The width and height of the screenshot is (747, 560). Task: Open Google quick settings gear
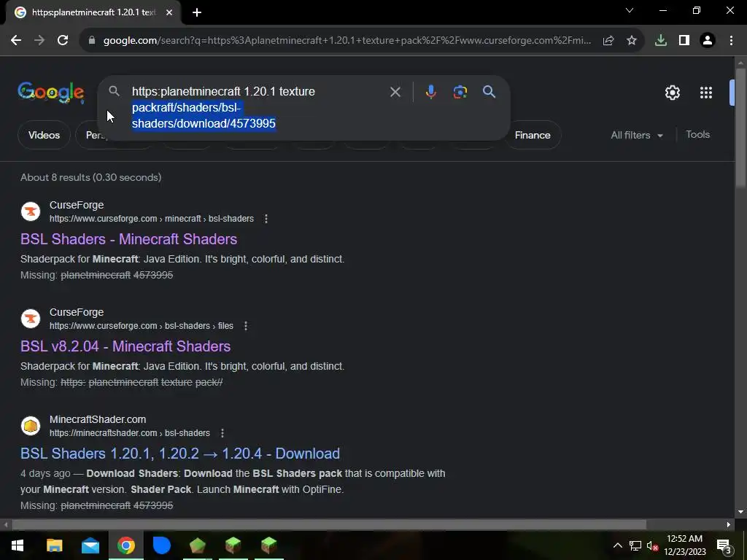[x=672, y=93]
